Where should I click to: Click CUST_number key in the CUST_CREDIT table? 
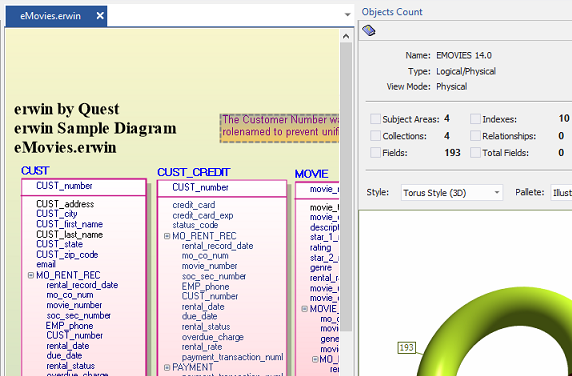click(x=200, y=187)
